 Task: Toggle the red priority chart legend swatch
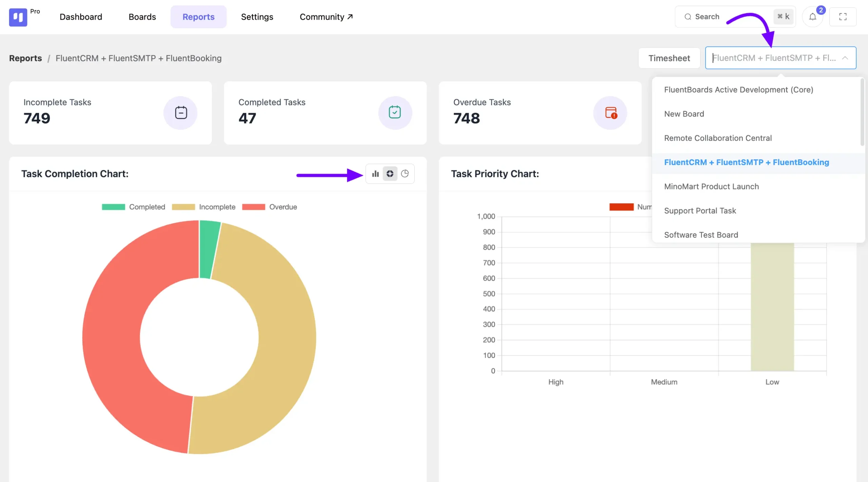click(622, 207)
